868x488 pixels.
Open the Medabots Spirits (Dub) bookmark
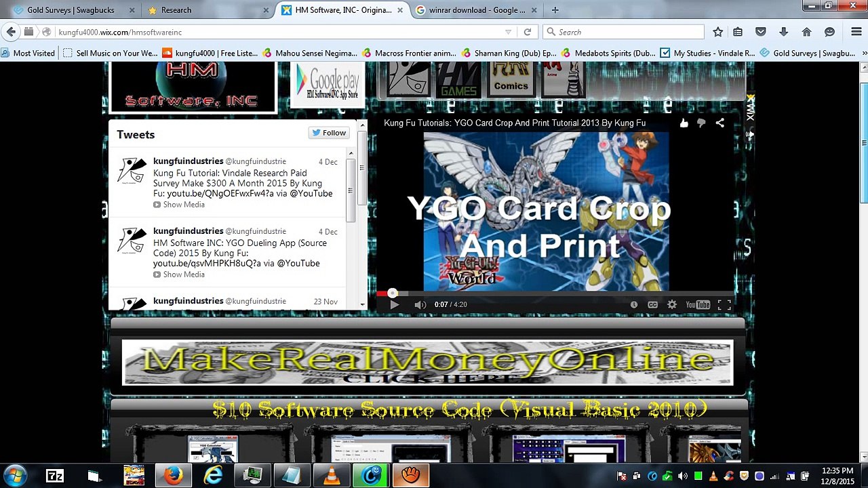tap(609, 53)
